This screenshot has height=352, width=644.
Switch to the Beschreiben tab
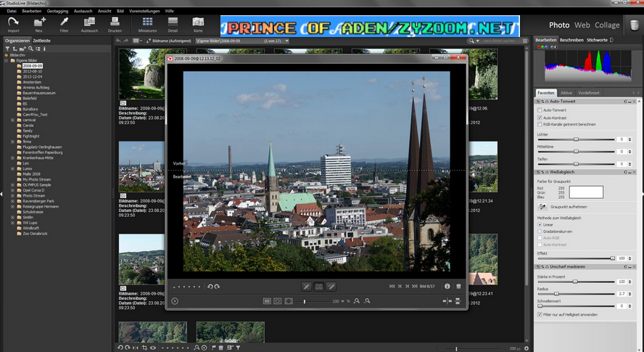point(571,40)
